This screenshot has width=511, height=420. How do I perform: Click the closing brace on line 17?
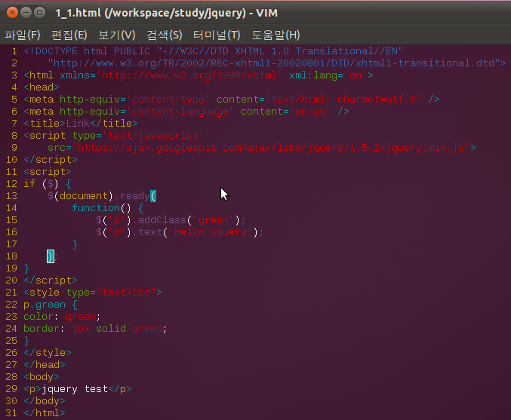(x=75, y=244)
